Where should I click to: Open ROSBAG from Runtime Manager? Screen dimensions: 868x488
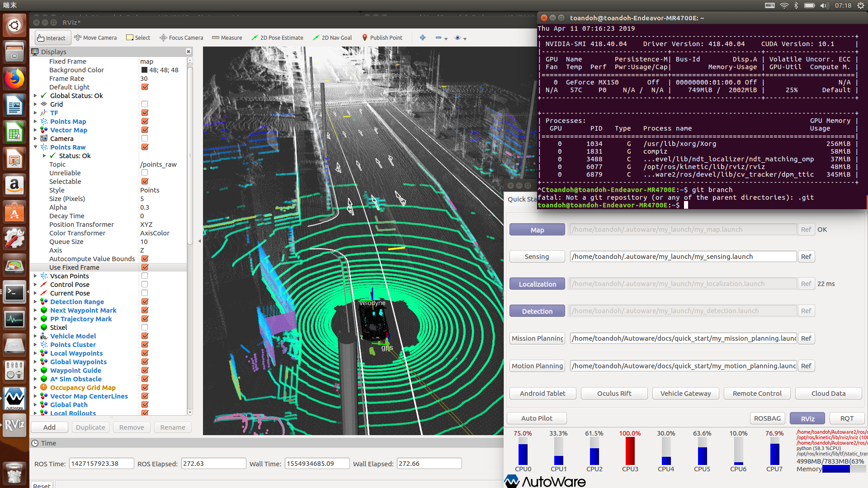tap(767, 418)
